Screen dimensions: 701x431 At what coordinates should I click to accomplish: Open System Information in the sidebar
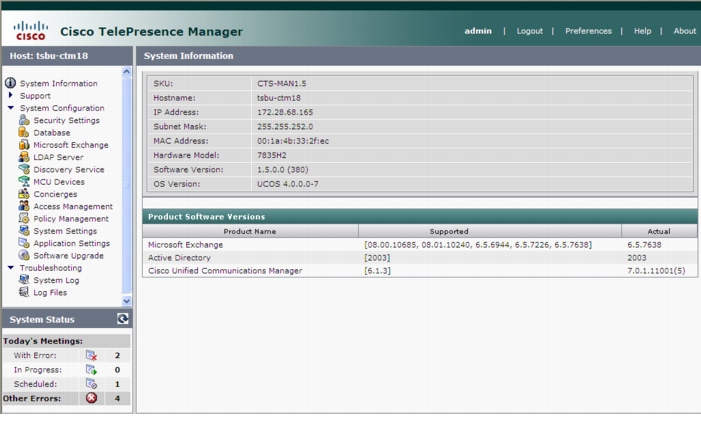[x=59, y=83]
